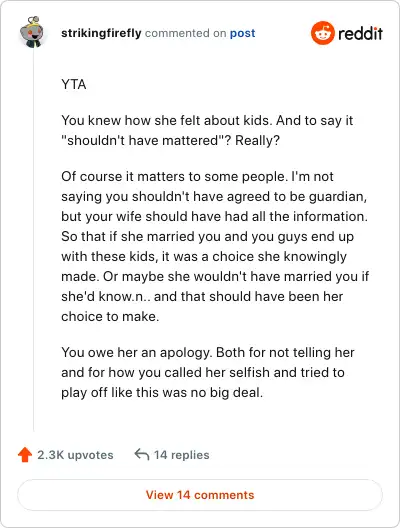Click the paragraph starting 'Of course it matters'
Viewport: 400px width, 528px height.
click(215, 246)
